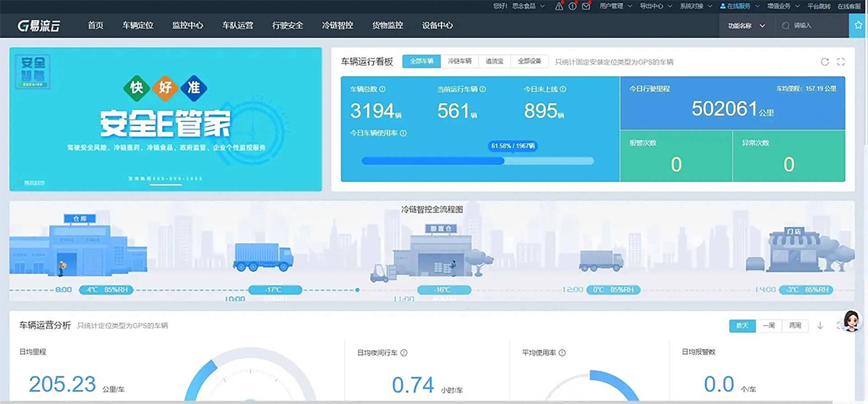Open the circled exclamation notification icon

coord(573,6)
